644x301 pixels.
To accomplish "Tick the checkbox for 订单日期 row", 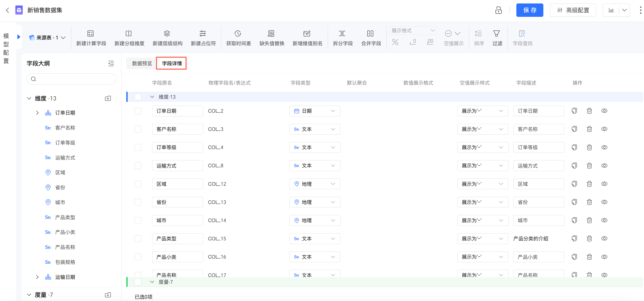I will (138, 111).
